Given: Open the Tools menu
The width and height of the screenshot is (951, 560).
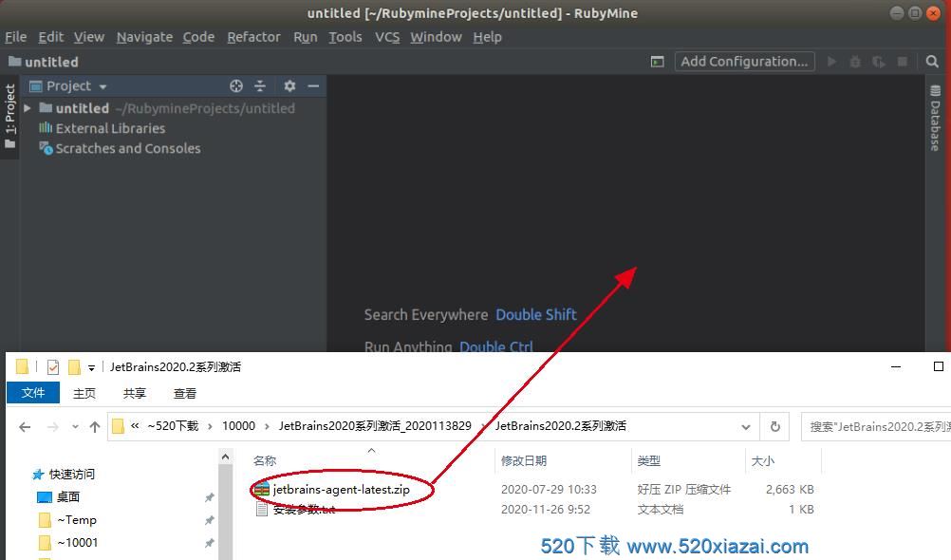Looking at the screenshot, I should pos(345,37).
